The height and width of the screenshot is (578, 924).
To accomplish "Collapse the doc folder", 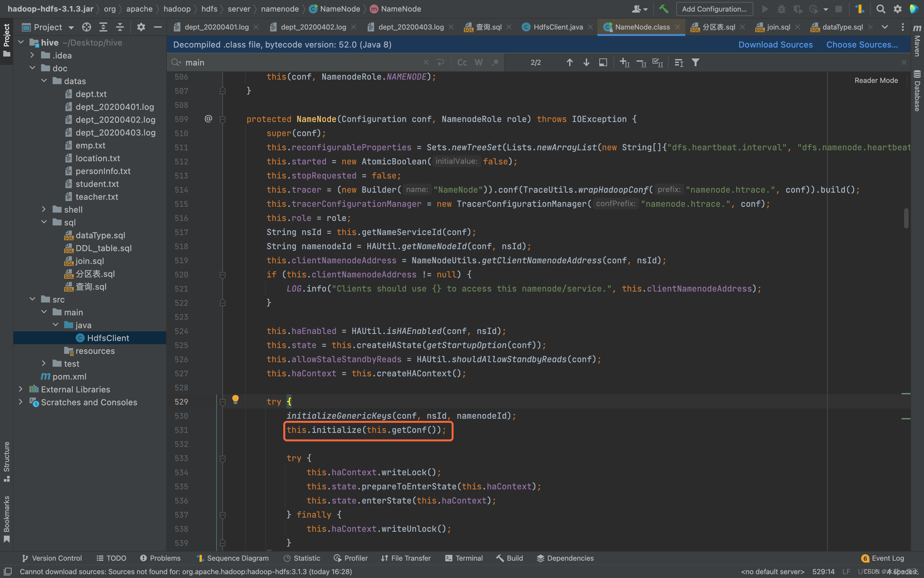I will [32, 68].
